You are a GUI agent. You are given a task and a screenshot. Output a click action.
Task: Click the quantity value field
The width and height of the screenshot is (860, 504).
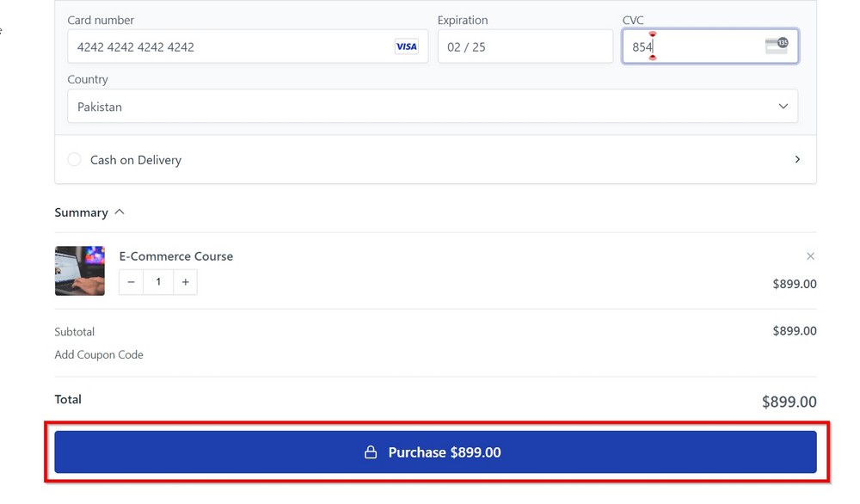tap(157, 282)
